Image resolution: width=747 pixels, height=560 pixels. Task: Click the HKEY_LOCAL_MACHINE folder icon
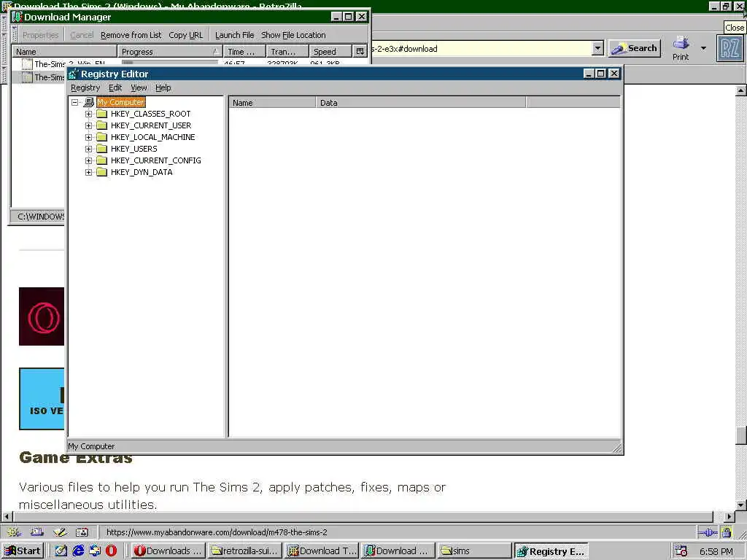pos(101,137)
